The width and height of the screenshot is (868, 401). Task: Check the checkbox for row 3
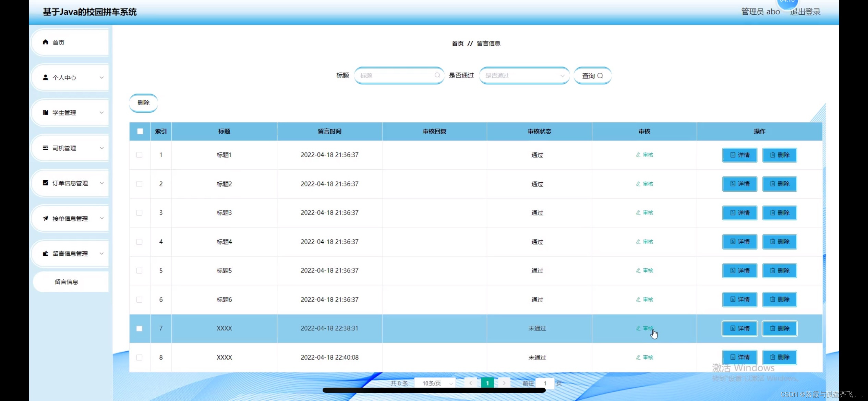(x=139, y=213)
